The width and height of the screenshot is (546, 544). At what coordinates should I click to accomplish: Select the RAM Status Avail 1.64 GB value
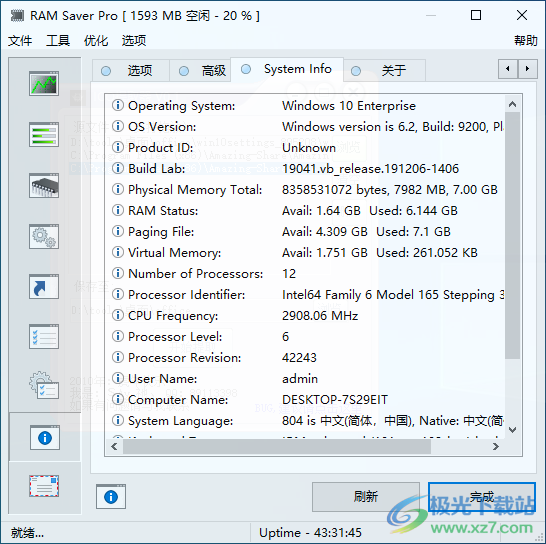[321, 211]
